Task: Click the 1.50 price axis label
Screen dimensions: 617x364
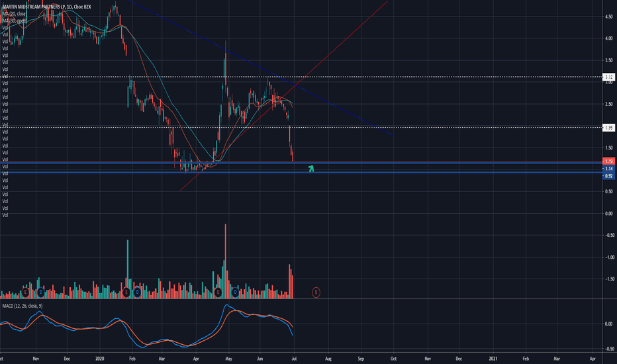Action: [x=609, y=148]
